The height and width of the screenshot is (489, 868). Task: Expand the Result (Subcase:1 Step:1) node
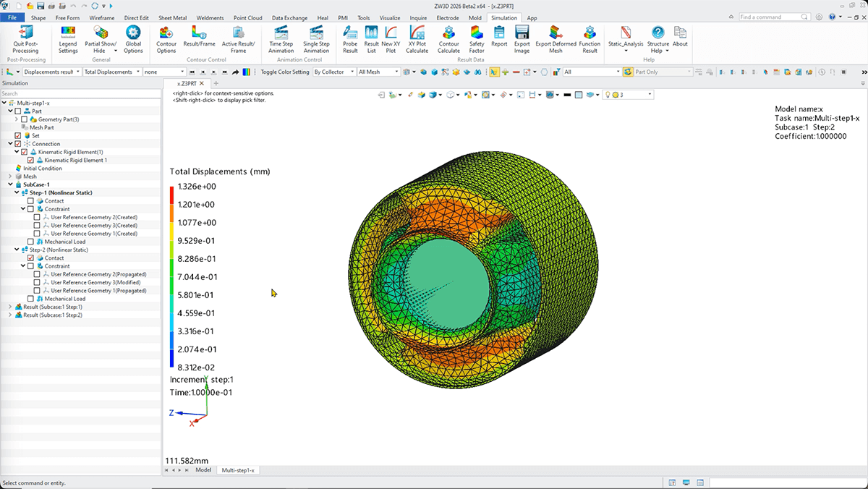[x=10, y=307]
